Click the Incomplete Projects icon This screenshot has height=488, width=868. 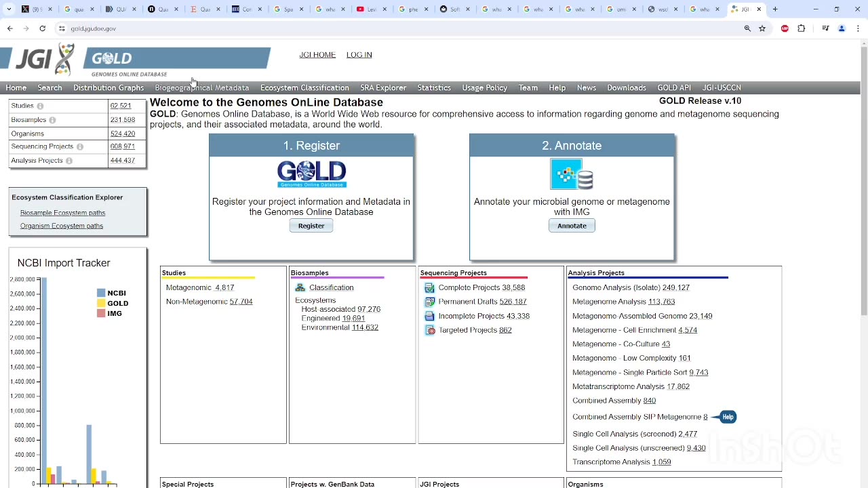click(429, 317)
